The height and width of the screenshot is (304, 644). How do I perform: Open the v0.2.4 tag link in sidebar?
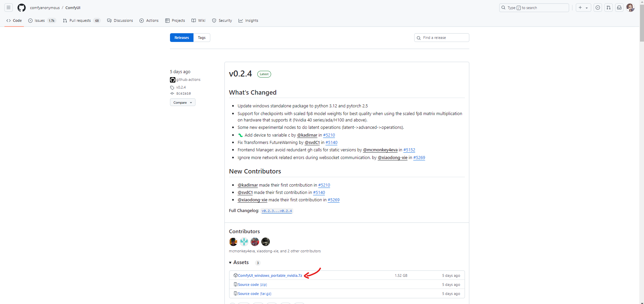pos(181,87)
